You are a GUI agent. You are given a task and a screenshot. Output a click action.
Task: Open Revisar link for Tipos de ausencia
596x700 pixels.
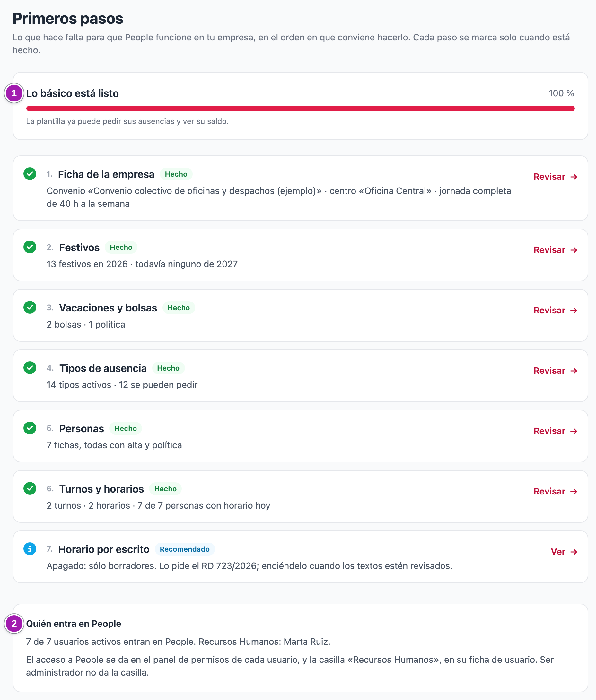click(x=556, y=371)
